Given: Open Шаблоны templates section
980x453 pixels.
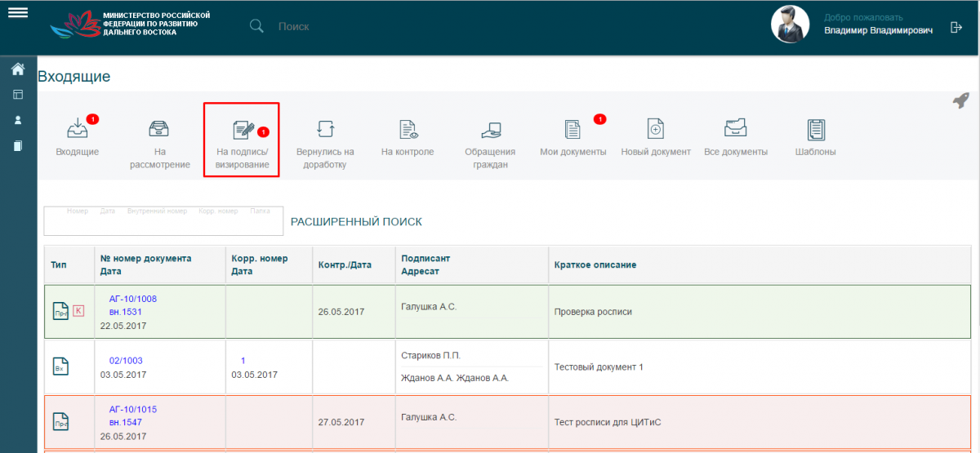Looking at the screenshot, I should 815,130.
